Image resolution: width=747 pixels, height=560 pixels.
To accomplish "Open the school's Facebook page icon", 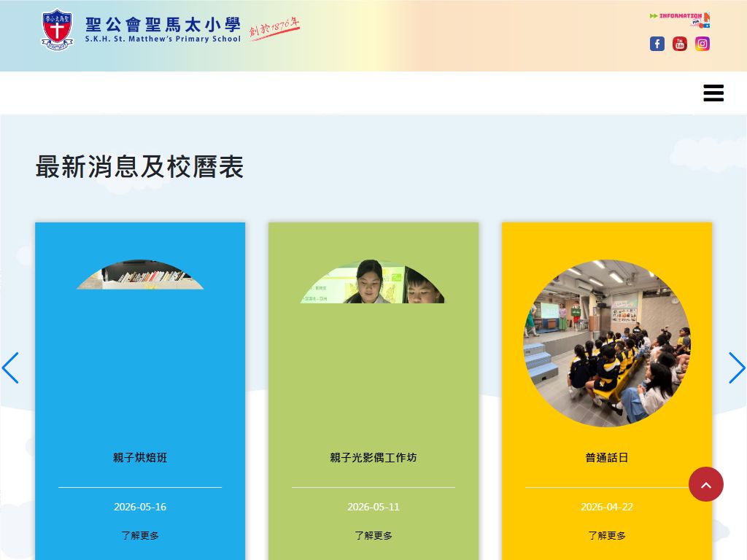I will (x=657, y=44).
